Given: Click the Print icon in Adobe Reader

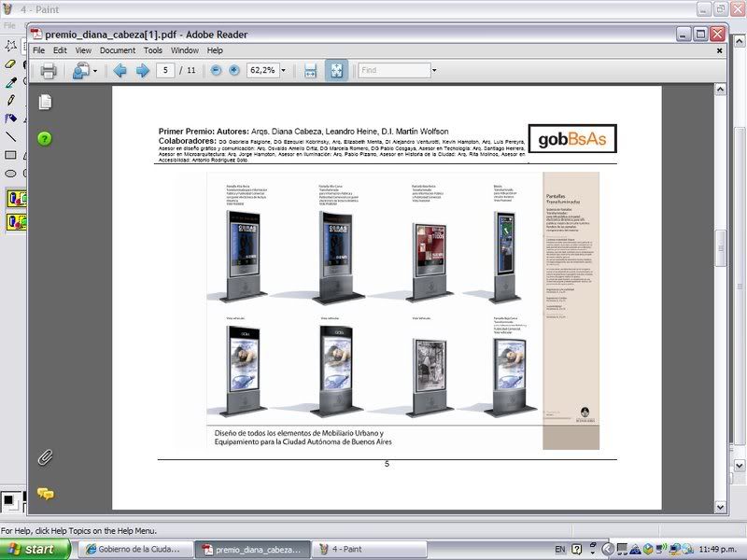Looking at the screenshot, I should click(x=49, y=71).
